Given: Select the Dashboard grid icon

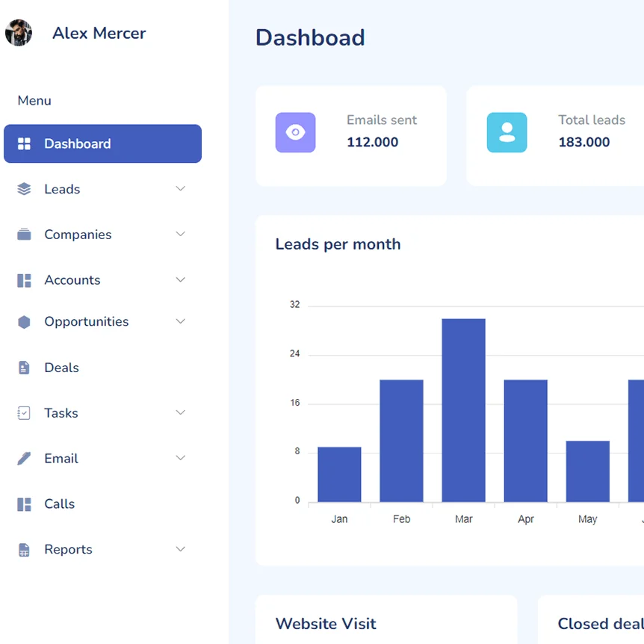Looking at the screenshot, I should [25, 143].
